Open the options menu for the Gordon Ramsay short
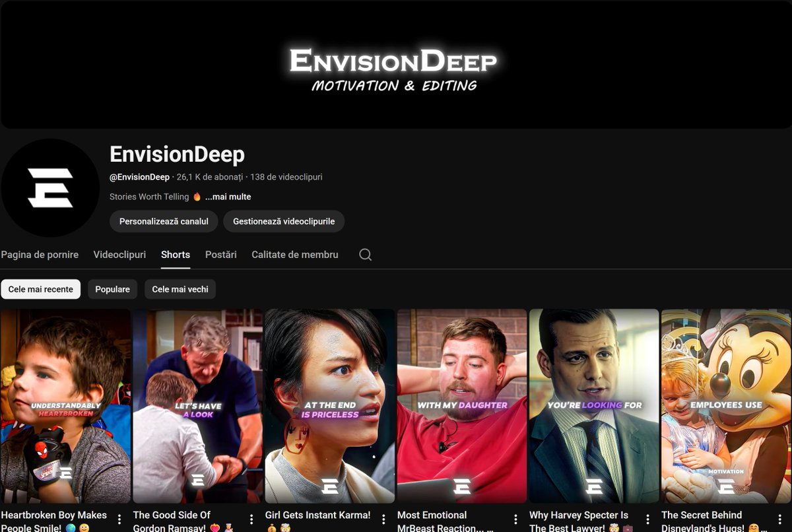Viewport: 792px width, 532px height. 252,517
